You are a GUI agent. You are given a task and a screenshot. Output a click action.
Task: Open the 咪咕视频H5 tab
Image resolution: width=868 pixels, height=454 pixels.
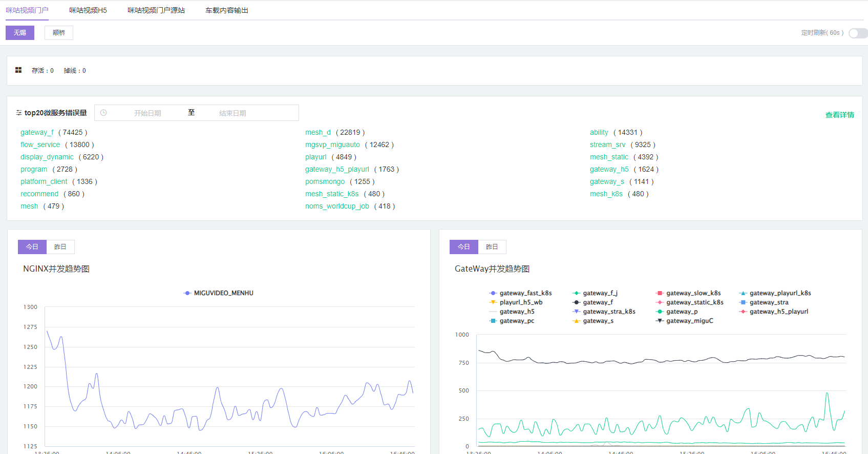pyautogui.click(x=88, y=10)
